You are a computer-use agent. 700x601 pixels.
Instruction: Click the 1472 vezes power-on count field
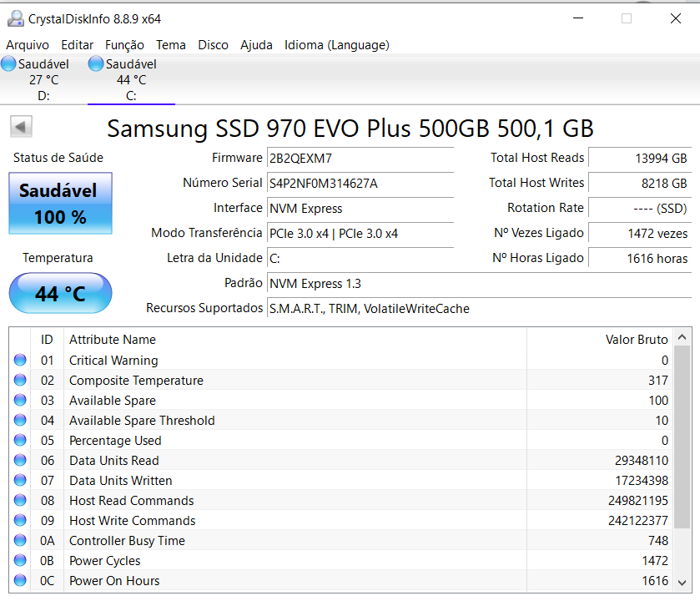(x=640, y=234)
